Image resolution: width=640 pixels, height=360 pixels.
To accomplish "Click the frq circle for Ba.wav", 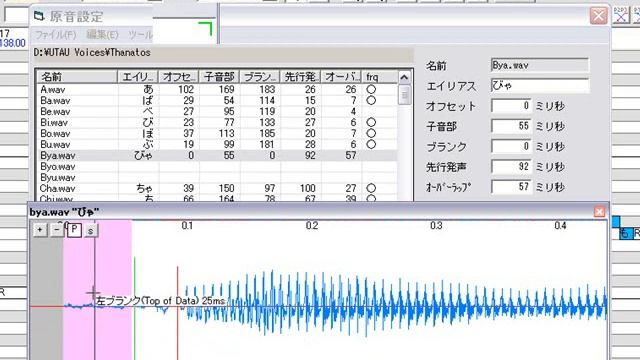I will (371, 100).
